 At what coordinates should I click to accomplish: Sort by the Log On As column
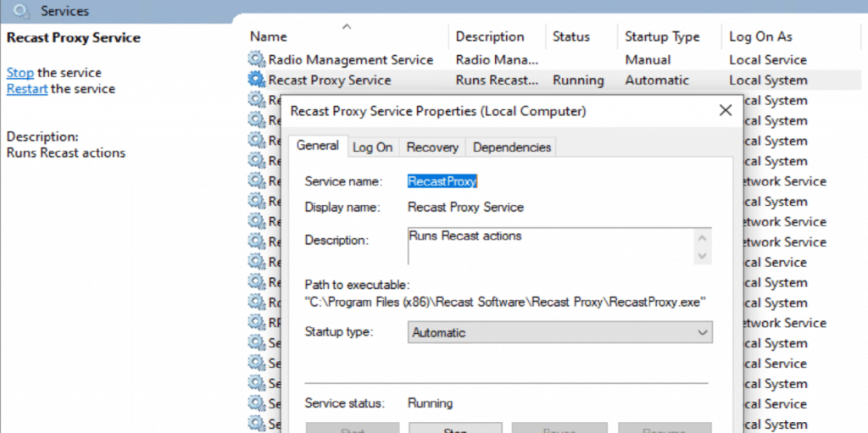(x=760, y=37)
